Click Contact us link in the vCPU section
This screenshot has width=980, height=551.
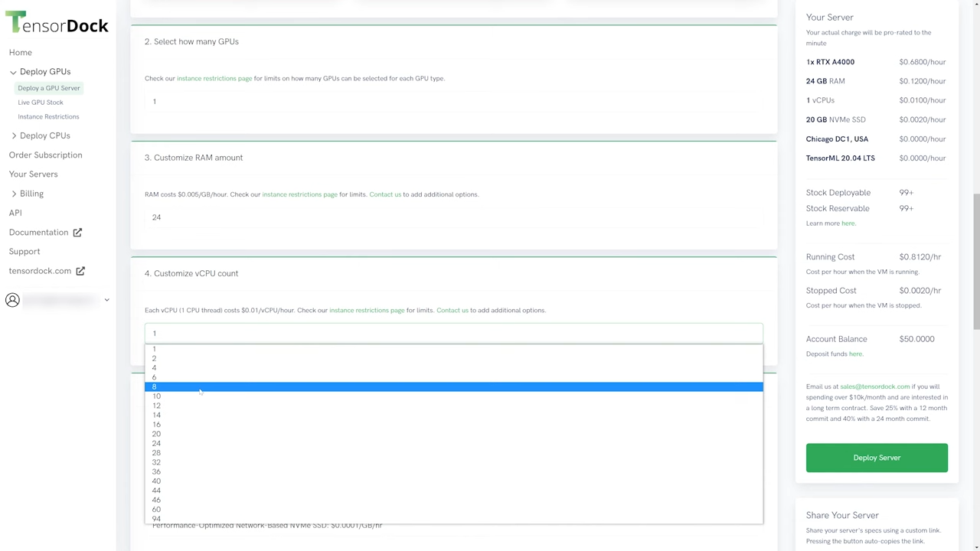pos(452,310)
